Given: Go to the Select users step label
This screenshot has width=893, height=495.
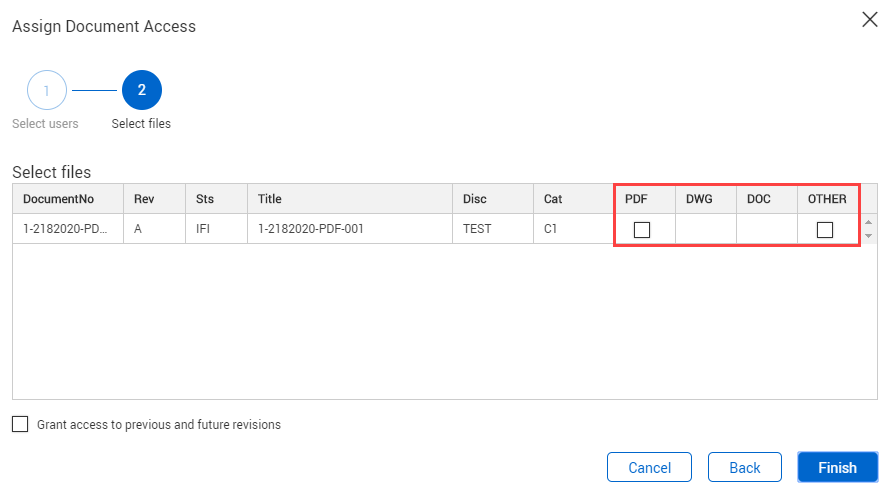Looking at the screenshot, I should (45, 124).
